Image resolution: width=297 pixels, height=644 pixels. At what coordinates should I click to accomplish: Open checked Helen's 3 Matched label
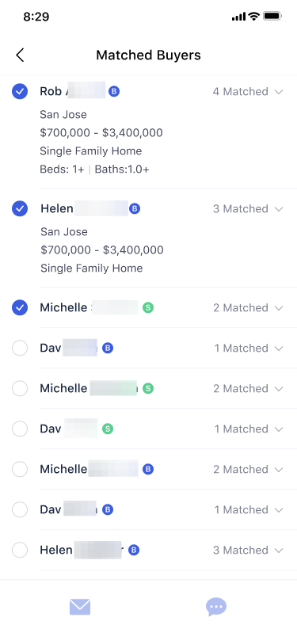(240, 209)
